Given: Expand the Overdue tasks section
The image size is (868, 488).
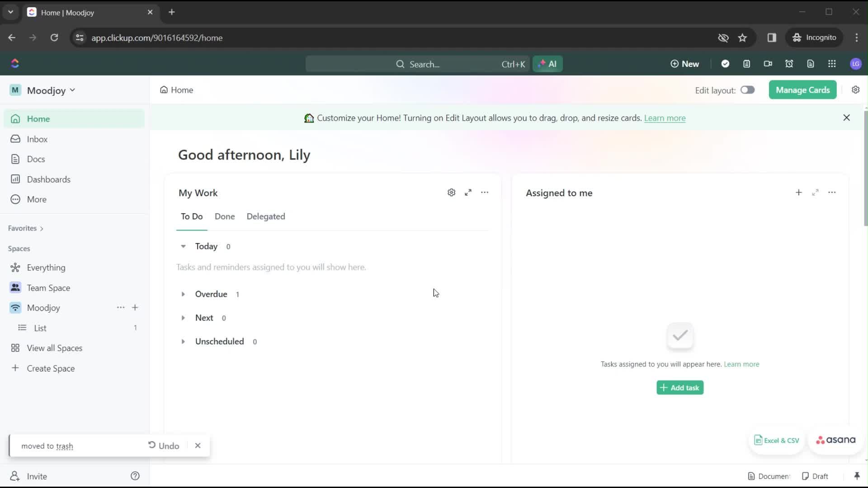Looking at the screenshot, I should click(x=184, y=294).
